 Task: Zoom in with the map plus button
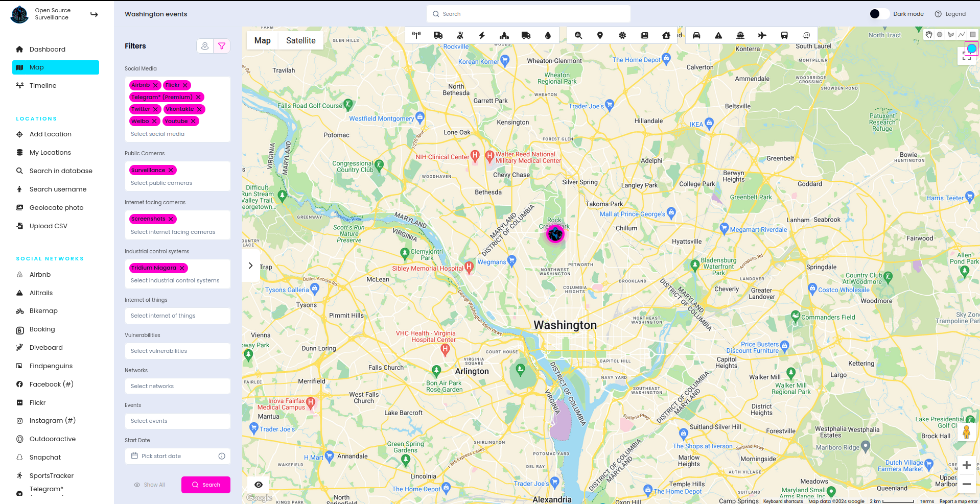[x=966, y=465]
